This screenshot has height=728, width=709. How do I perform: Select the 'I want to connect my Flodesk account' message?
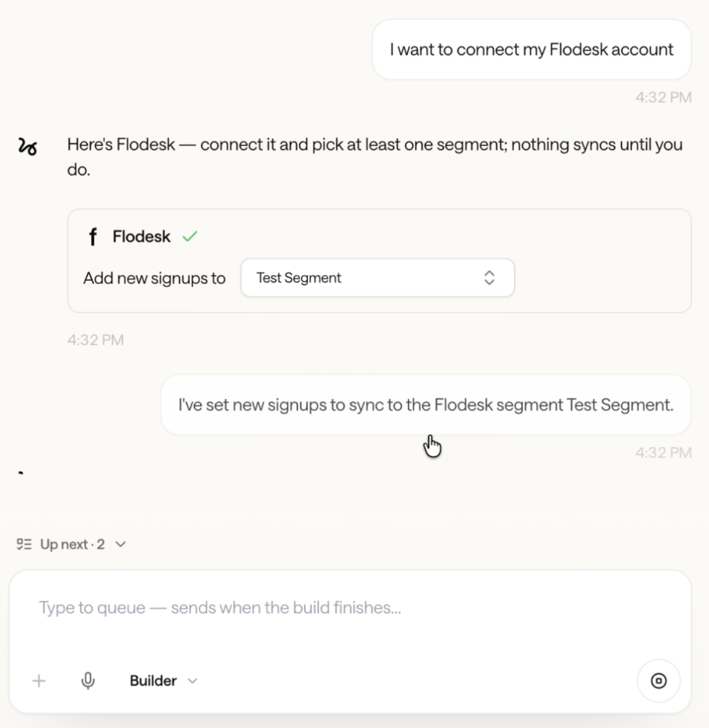pyautogui.click(x=532, y=49)
